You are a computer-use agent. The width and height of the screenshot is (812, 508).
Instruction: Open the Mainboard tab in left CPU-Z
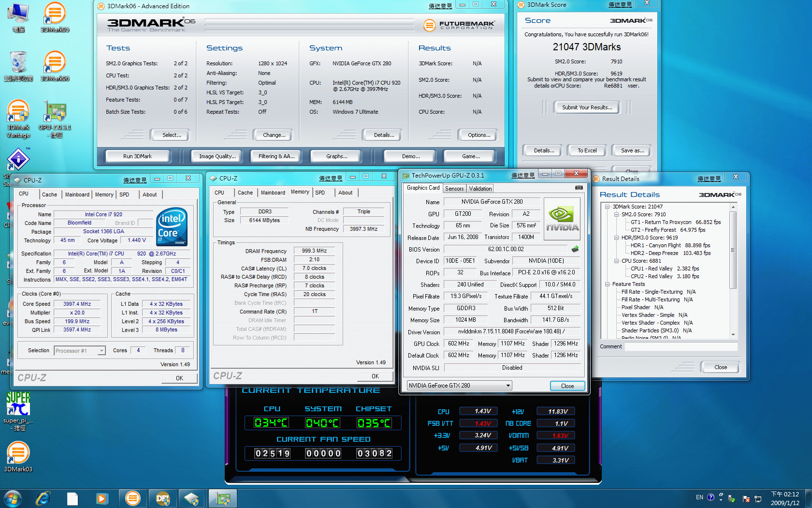pyautogui.click(x=77, y=194)
